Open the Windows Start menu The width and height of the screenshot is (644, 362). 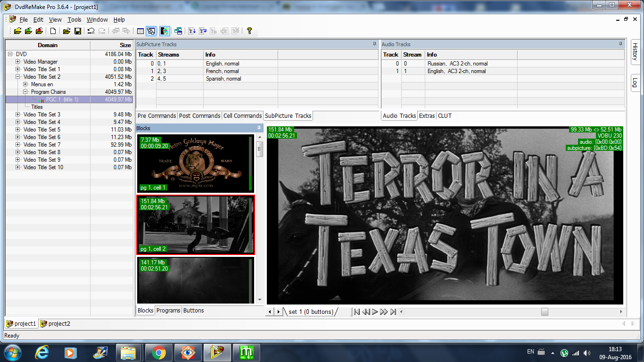click(13, 353)
